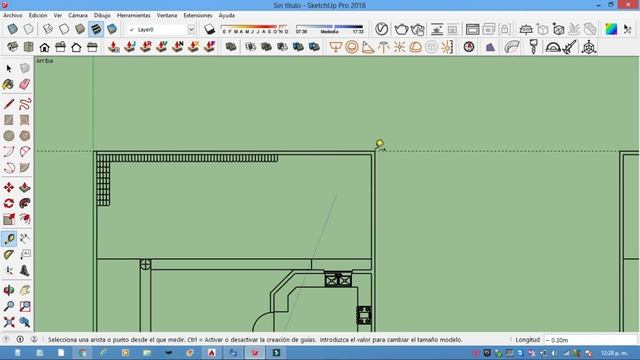Start V-Ray interactive render icon

tap(418, 29)
